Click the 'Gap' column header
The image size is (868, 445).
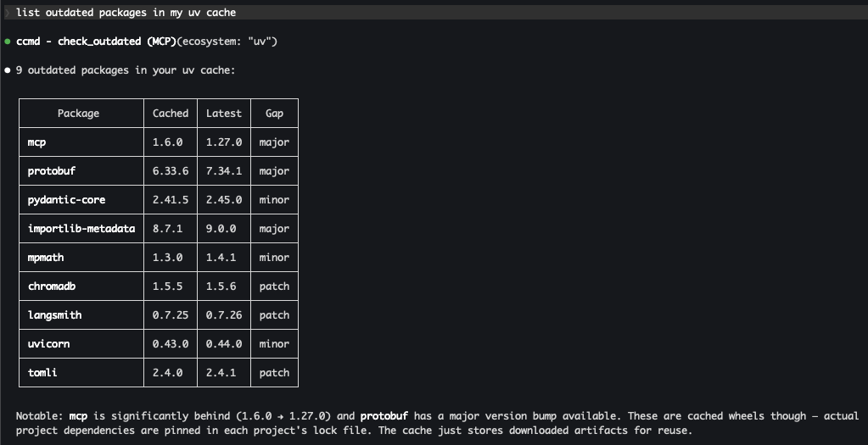pyautogui.click(x=274, y=114)
